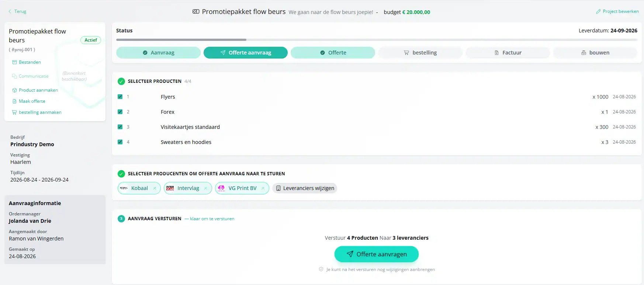Open the Factuur status step
This screenshot has height=285, width=644.
(x=508, y=53)
